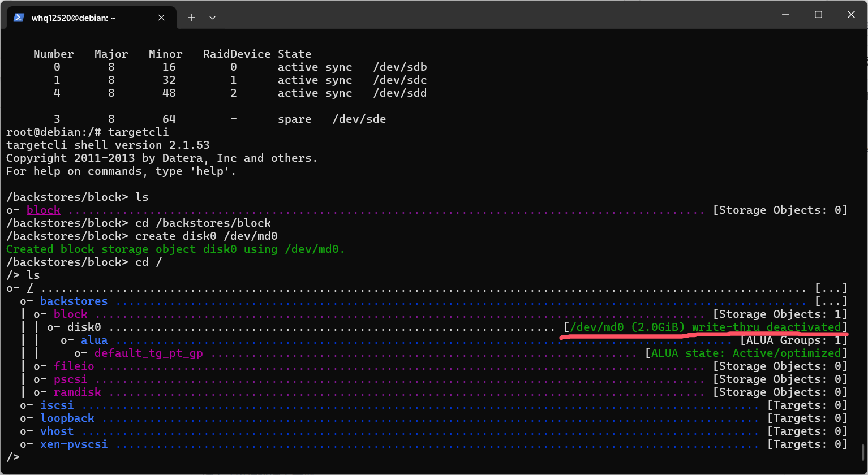Click the fileio backstore entry
The image size is (868, 475).
(74, 366)
